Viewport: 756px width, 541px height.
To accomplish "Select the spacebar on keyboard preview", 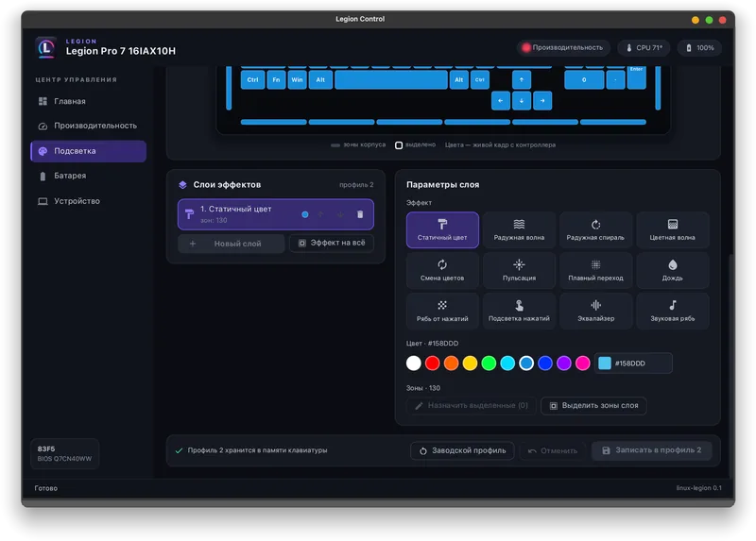I will pyautogui.click(x=391, y=80).
